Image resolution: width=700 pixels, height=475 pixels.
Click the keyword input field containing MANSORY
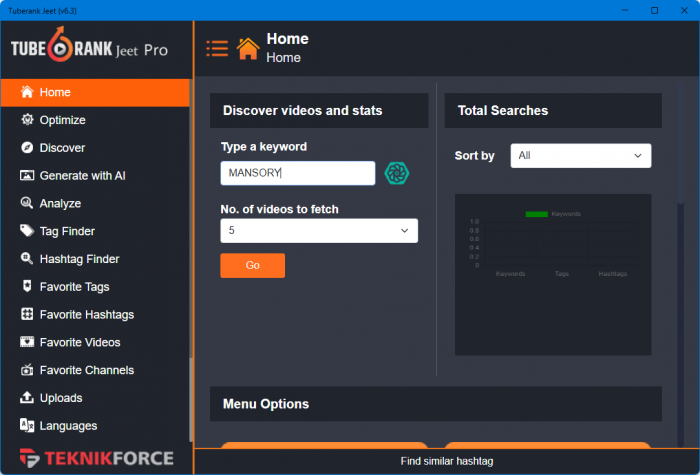coord(297,173)
